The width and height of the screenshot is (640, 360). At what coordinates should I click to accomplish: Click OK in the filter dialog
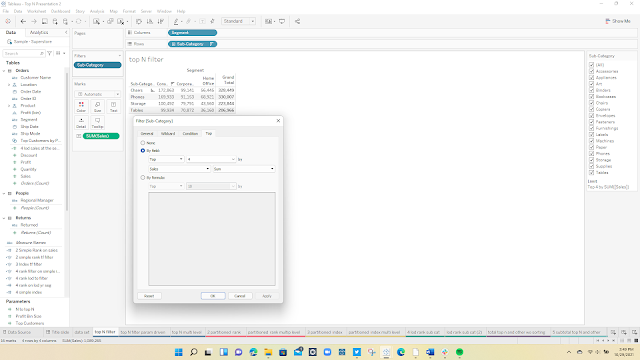point(213,296)
